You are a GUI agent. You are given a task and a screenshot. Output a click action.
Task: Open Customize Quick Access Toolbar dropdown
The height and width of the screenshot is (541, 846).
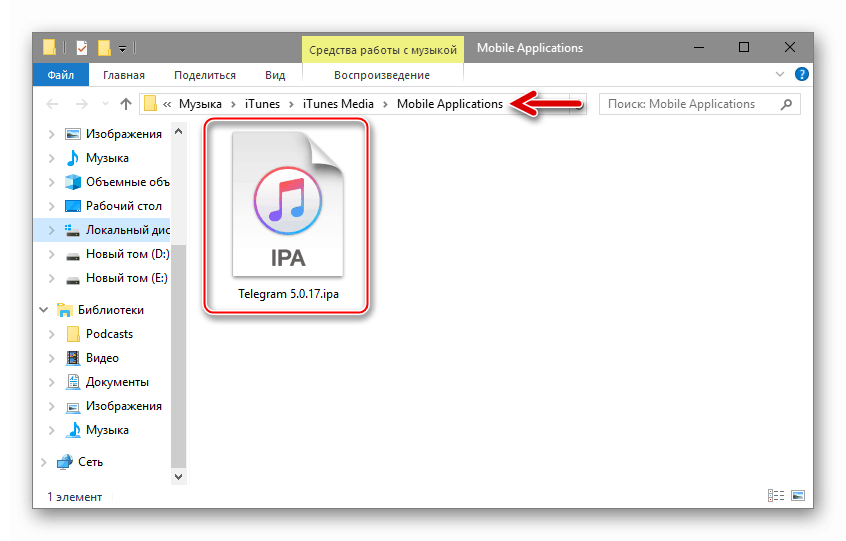[x=122, y=49]
